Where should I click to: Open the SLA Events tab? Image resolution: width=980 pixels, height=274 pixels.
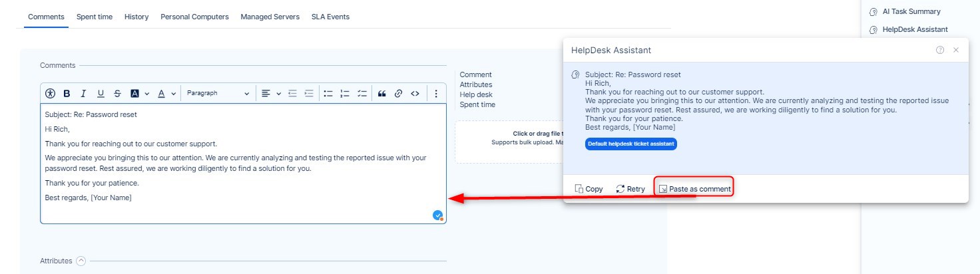[330, 17]
